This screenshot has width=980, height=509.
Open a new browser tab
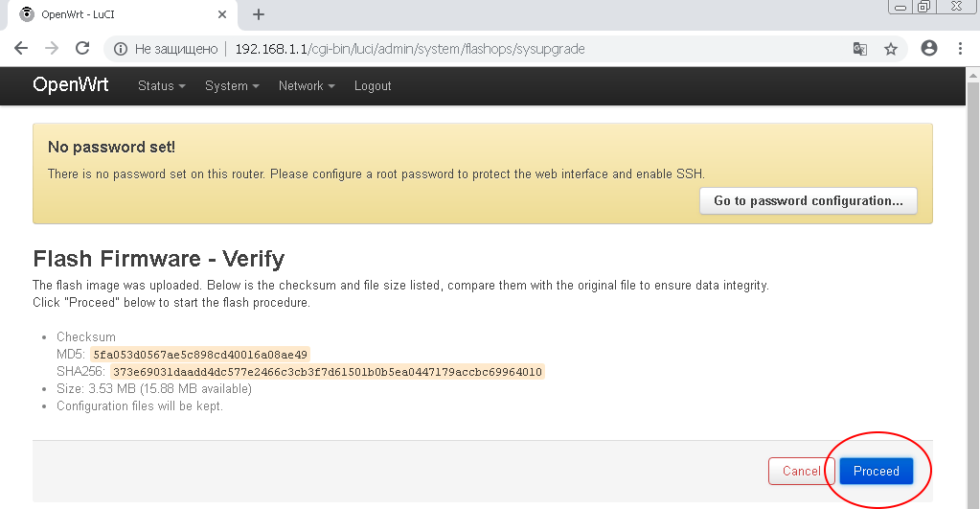(259, 14)
